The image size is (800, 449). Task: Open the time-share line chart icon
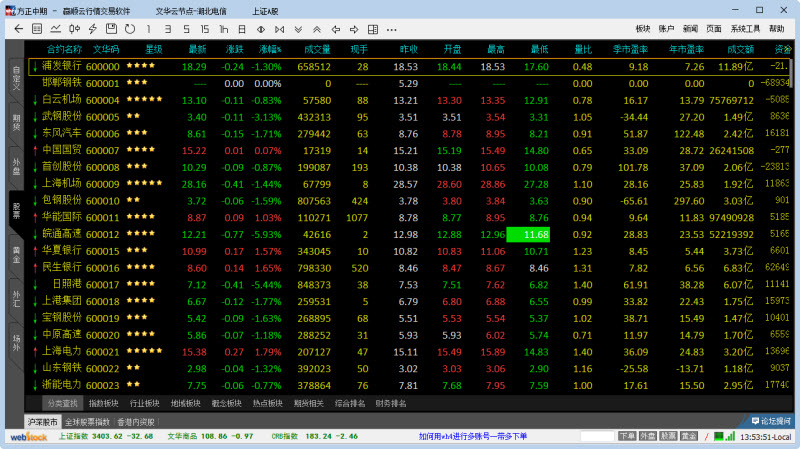pyautogui.click(x=56, y=29)
